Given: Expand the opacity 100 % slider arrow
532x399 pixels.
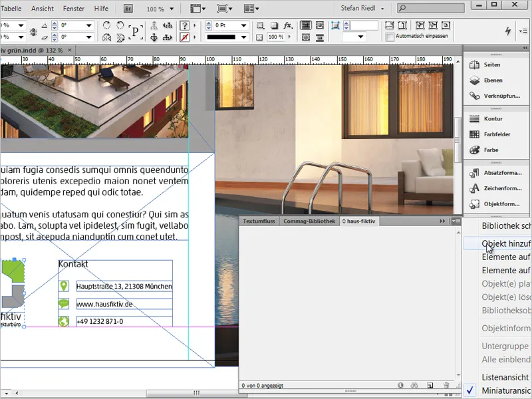Looking at the screenshot, I should tap(289, 37).
